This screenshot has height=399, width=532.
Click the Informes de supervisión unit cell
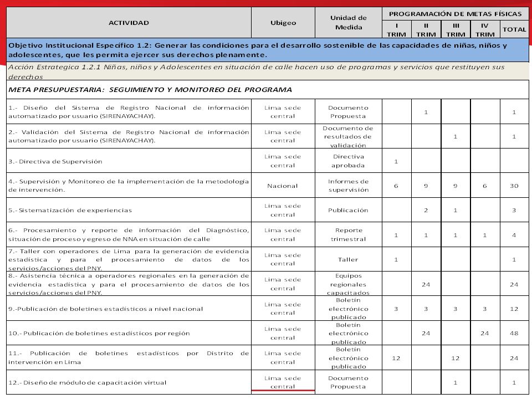coord(349,186)
